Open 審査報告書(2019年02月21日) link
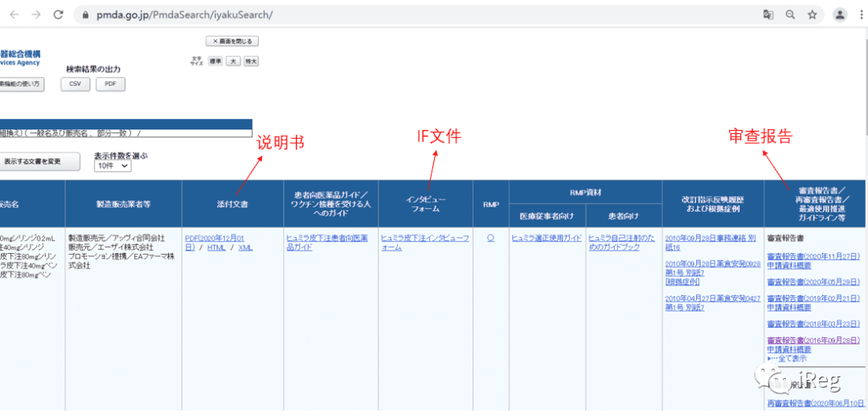868x420 pixels. click(813, 298)
